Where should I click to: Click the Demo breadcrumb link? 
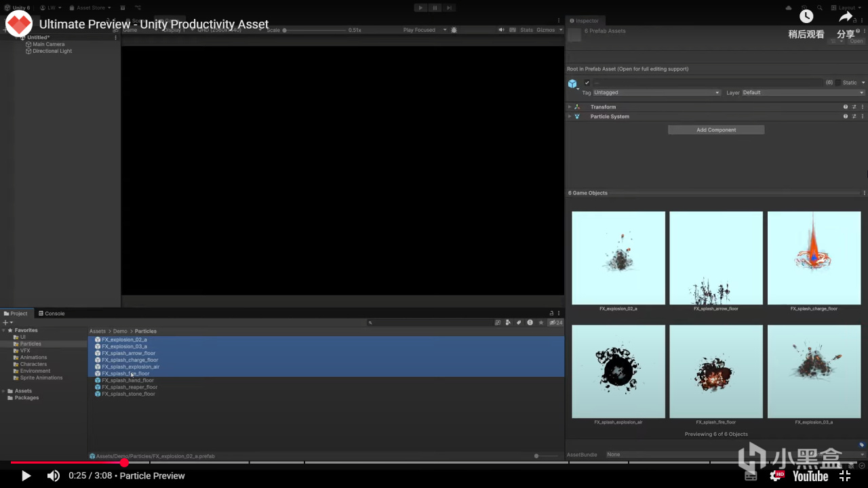(120, 331)
